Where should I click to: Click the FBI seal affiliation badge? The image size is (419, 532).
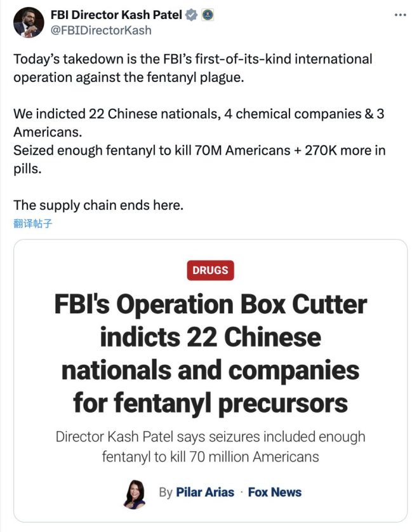[208, 15]
